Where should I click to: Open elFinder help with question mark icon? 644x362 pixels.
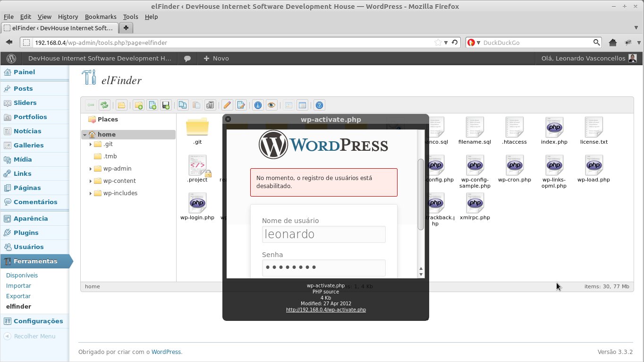tap(320, 105)
